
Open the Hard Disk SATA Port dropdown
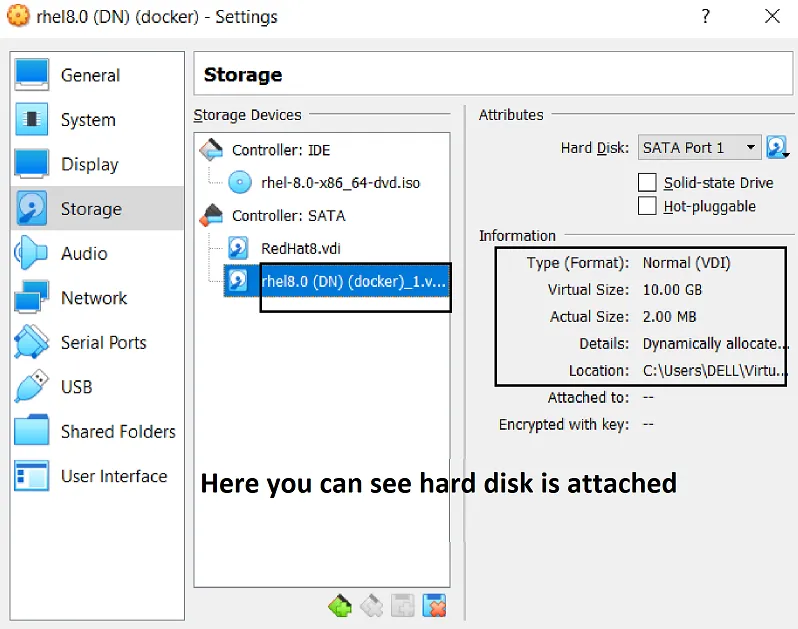pos(699,148)
